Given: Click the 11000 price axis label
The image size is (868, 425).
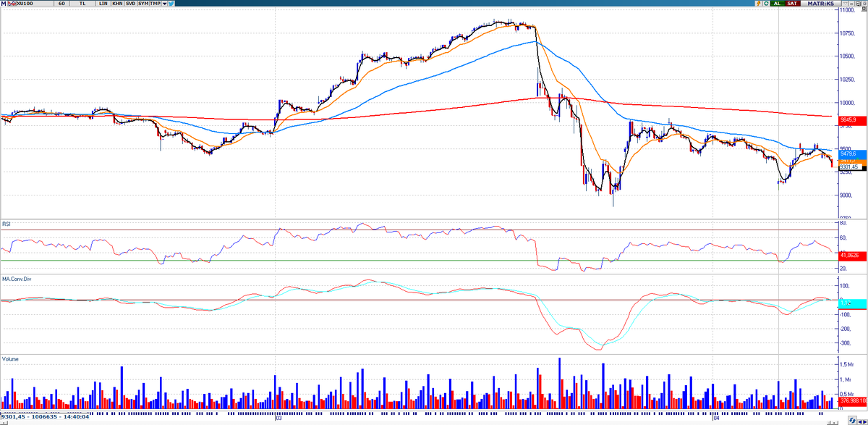Looking at the screenshot, I should 849,10.
